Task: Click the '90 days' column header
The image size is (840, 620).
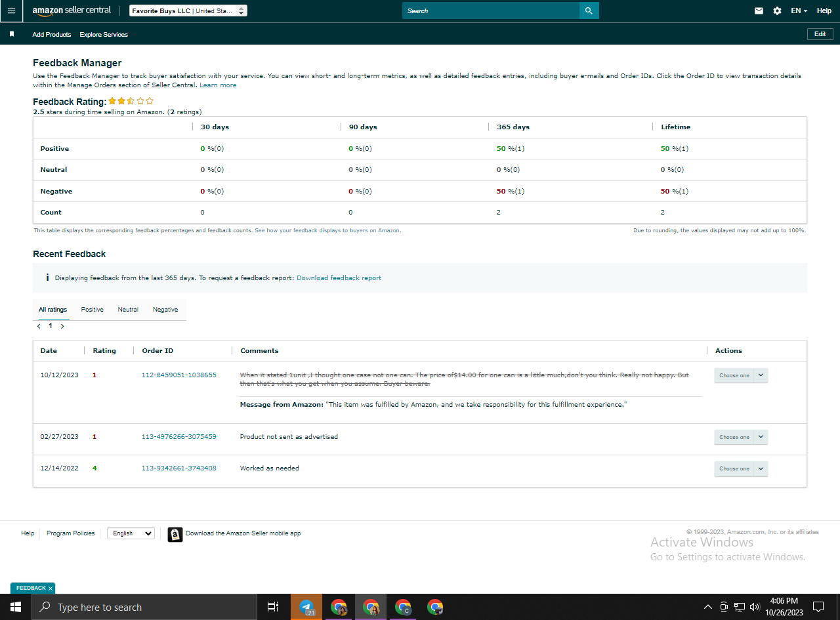Action: coord(363,127)
